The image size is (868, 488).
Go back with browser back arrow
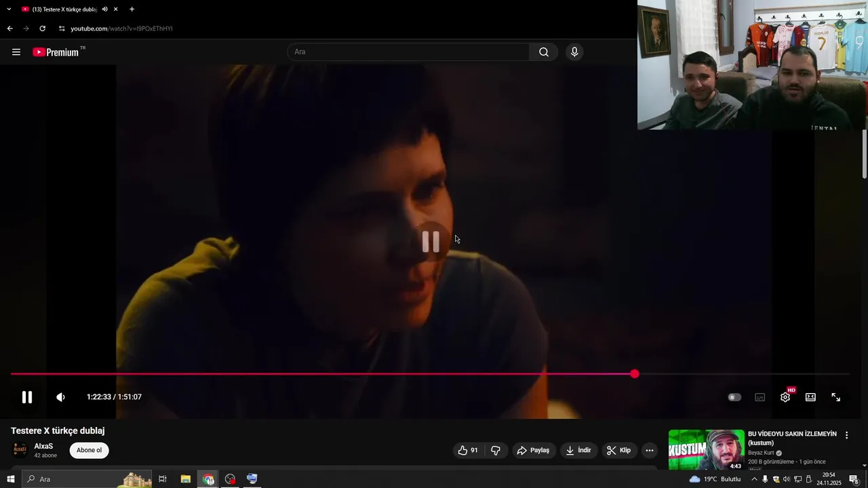click(9, 28)
